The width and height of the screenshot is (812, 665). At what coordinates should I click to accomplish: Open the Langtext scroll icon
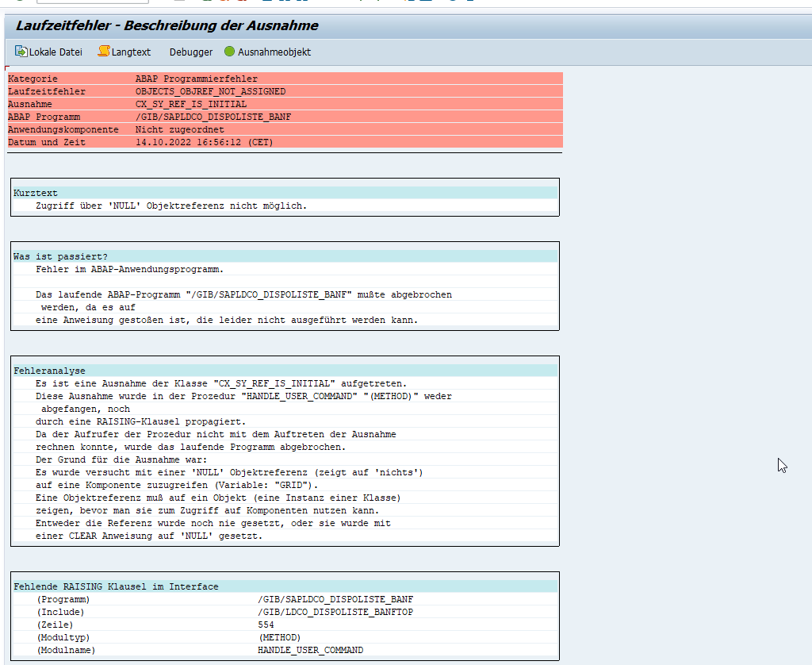[104, 52]
